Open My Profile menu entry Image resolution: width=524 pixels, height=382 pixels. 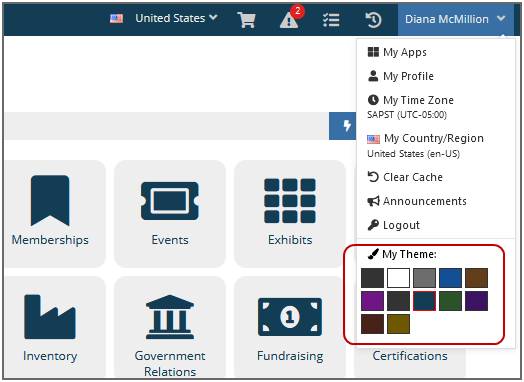tap(400, 76)
